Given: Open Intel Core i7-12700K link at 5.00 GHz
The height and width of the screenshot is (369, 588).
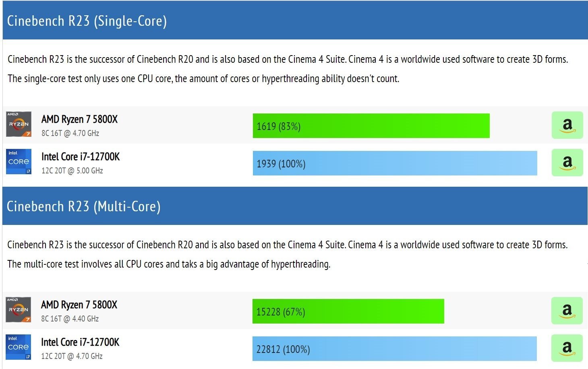Looking at the screenshot, I should click(x=81, y=157).
